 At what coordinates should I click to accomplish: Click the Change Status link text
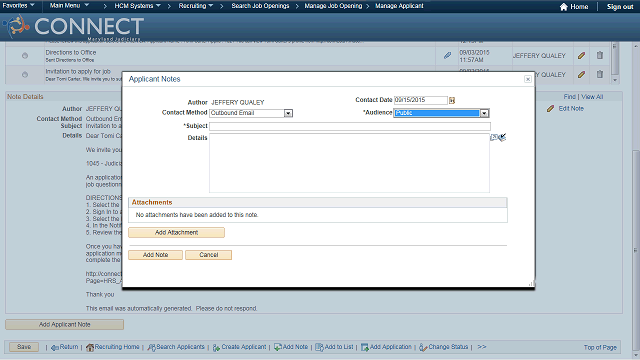tap(448, 347)
